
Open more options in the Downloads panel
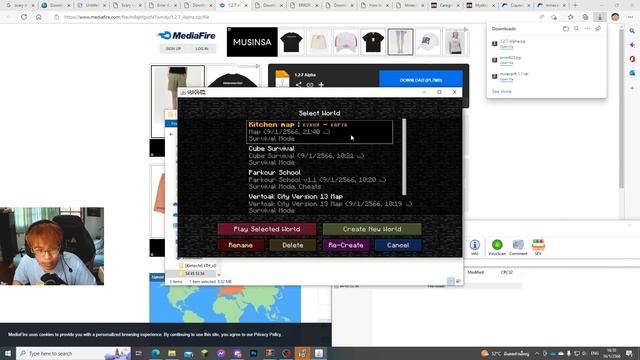(587, 29)
